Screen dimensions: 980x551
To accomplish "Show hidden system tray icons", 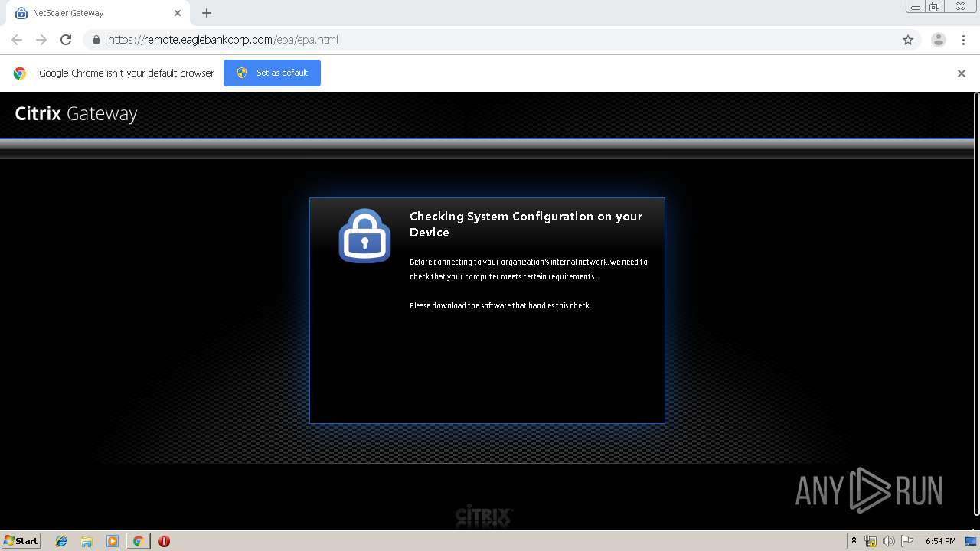I will coord(854,541).
